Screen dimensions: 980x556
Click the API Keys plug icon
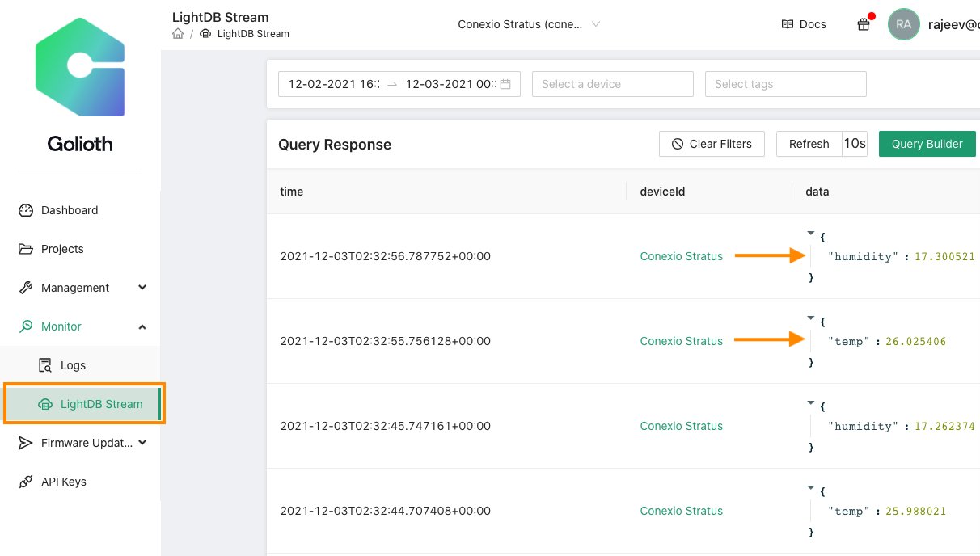(26, 482)
